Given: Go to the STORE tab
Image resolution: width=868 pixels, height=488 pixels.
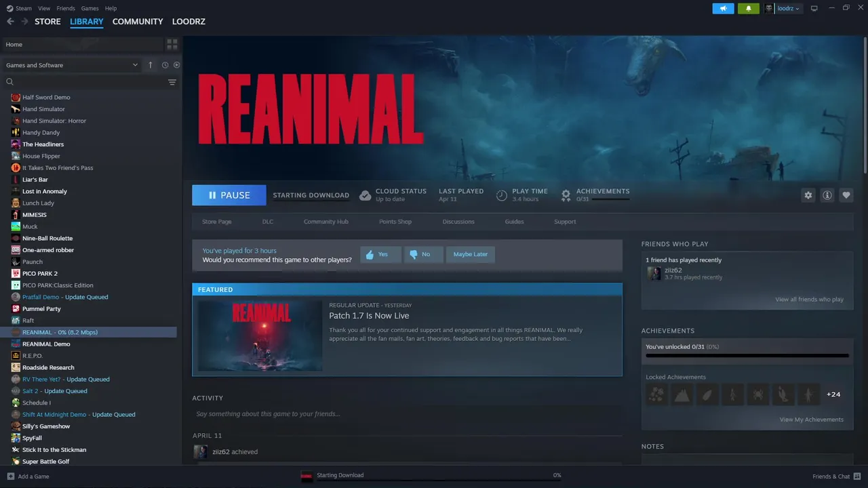Looking at the screenshot, I should 47,22.
